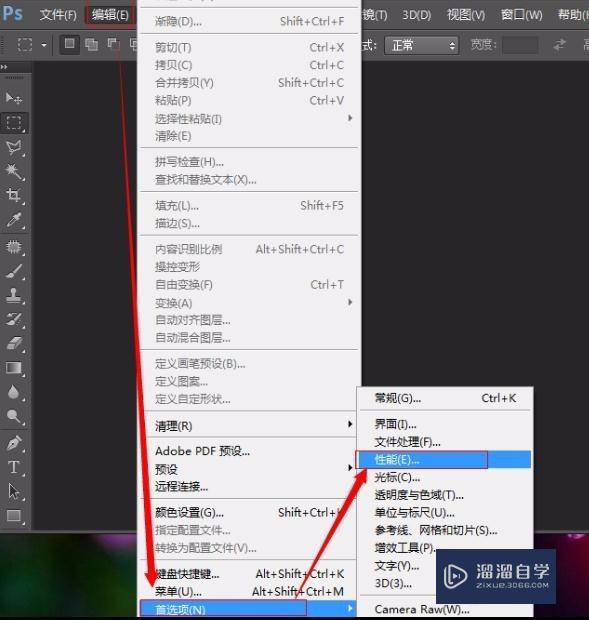Click swap width and height icon

pyautogui.click(x=559, y=45)
